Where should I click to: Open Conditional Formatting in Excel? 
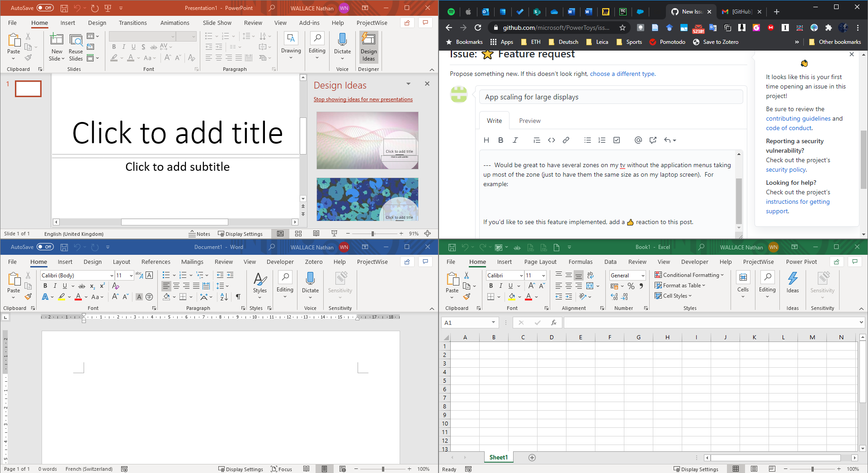(689, 275)
